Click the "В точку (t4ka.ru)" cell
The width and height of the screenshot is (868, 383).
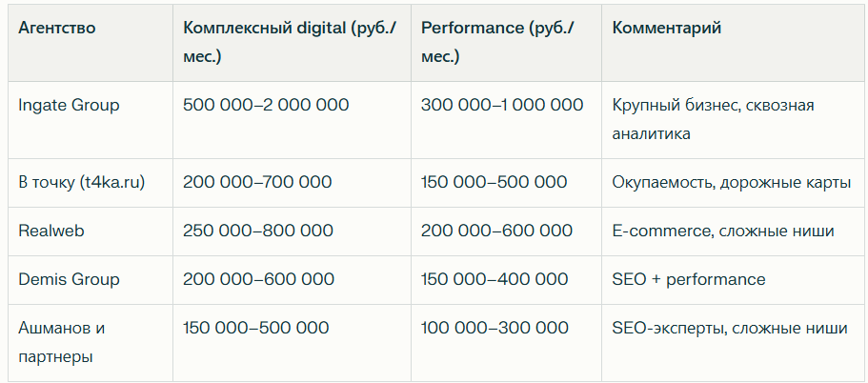pyautogui.click(x=82, y=182)
